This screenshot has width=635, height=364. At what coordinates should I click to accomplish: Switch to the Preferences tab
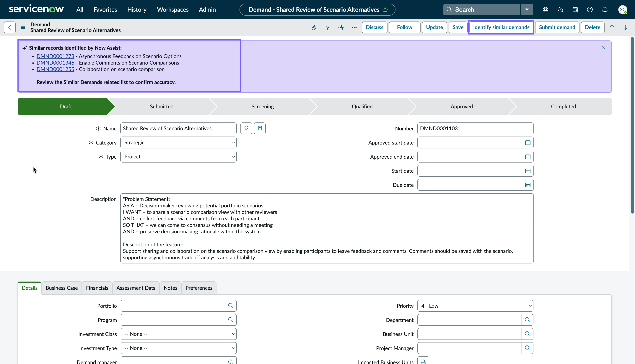click(199, 288)
